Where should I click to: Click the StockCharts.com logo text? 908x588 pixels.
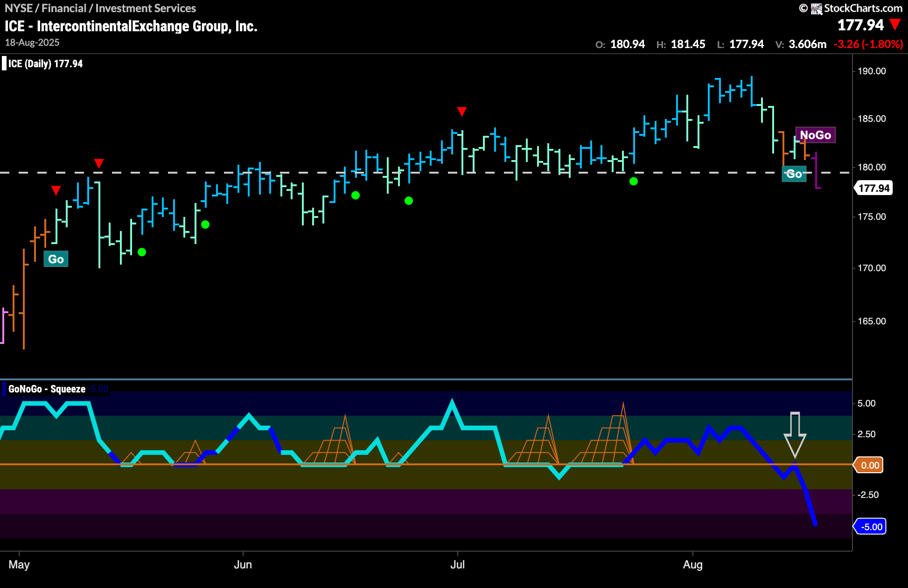[x=863, y=8]
